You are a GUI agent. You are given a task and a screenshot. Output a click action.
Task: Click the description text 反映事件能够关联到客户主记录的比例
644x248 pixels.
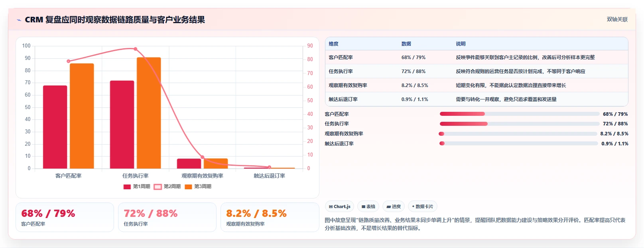pos(498,58)
